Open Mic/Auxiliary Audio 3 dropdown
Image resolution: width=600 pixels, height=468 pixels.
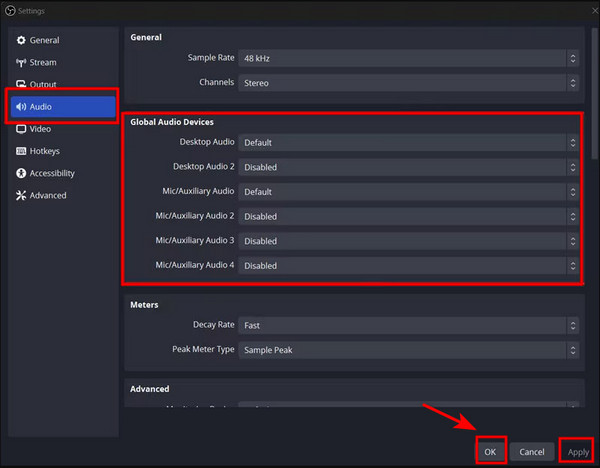point(409,241)
